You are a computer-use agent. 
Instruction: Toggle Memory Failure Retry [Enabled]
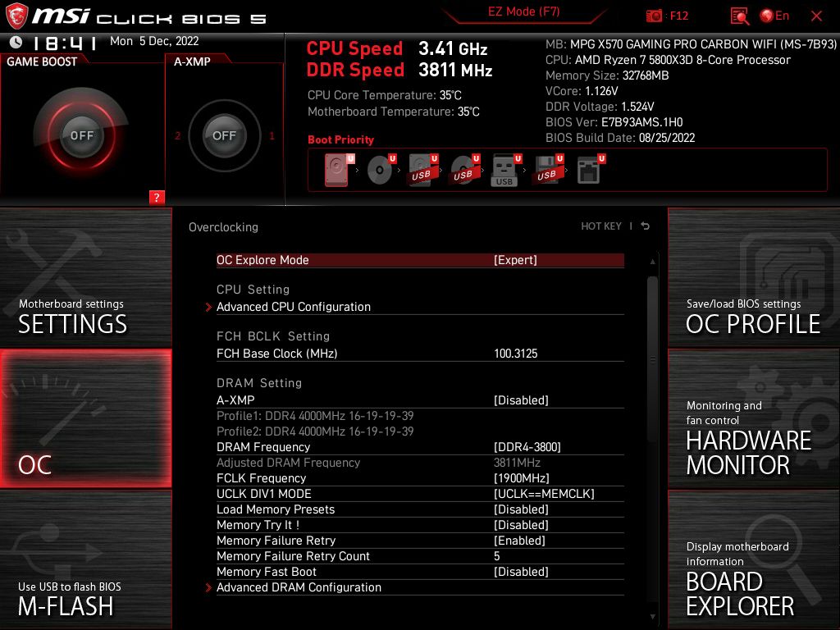coord(519,541)
